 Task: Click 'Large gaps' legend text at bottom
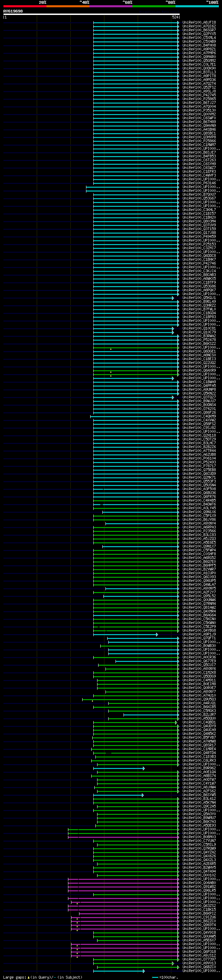click(x=15, y=977)
